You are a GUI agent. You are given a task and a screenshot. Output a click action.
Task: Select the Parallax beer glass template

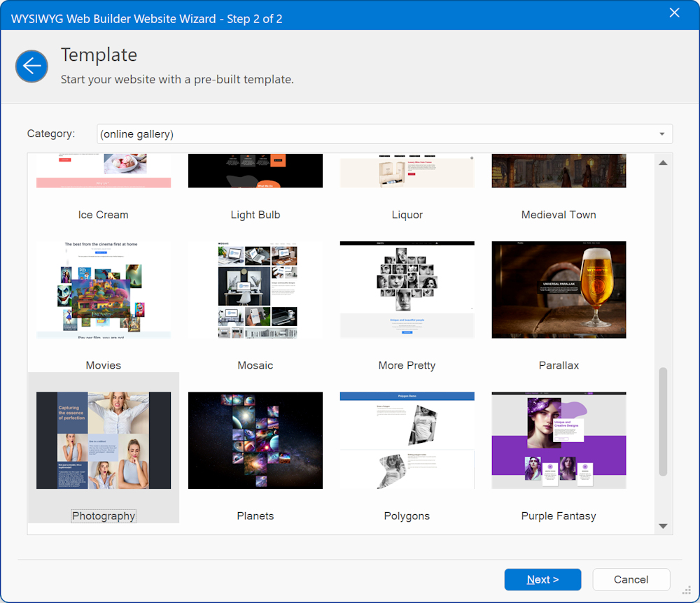(559, 290)
